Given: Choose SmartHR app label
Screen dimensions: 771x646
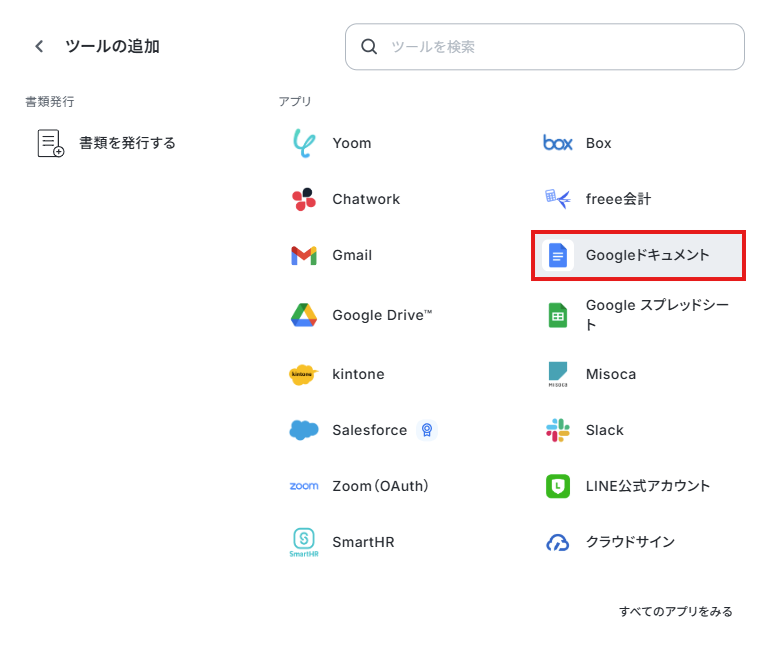Looking at the screenshot, I should (363, 542).
